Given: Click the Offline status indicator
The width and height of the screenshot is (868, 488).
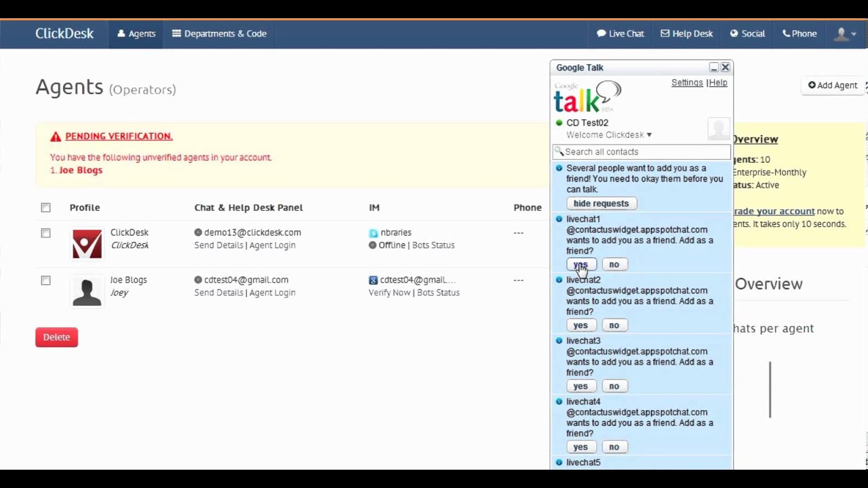Looking at the screenshot, I should (x=387, y=245).
